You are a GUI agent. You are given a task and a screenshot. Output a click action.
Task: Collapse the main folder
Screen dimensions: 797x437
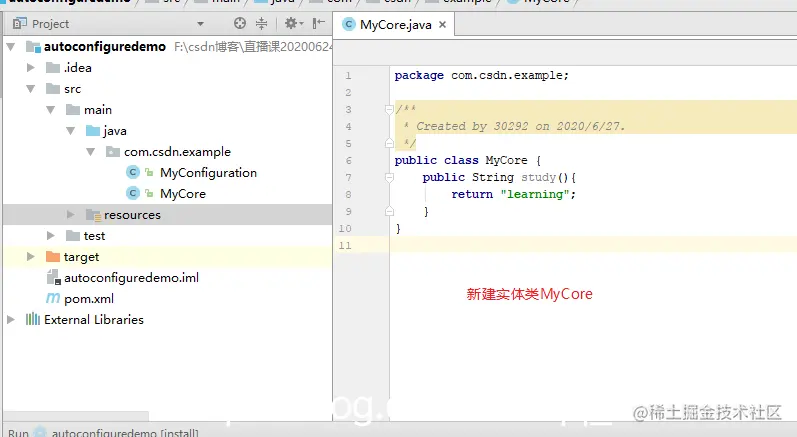point(50,110)
